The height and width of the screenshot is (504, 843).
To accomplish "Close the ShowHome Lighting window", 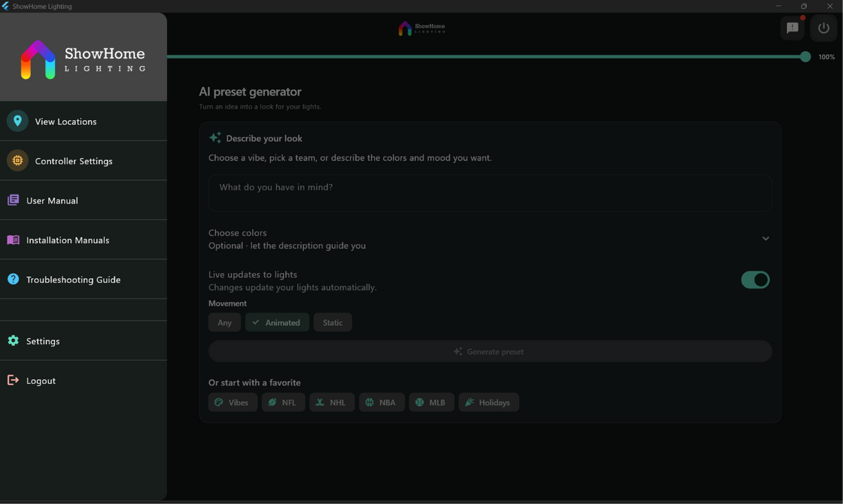I will (830, 6).
